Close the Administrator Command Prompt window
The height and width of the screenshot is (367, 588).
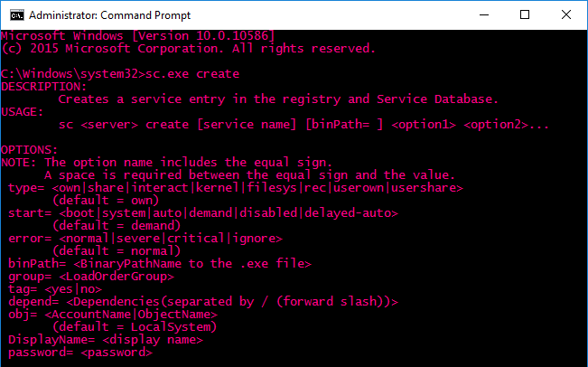click(x=566, y=15)
